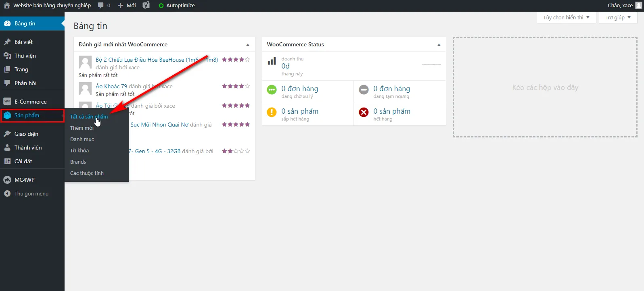The width and height of the screenshot is (644, 291).
Task: Click the grey on-hold orders icon
Action: 364,89
